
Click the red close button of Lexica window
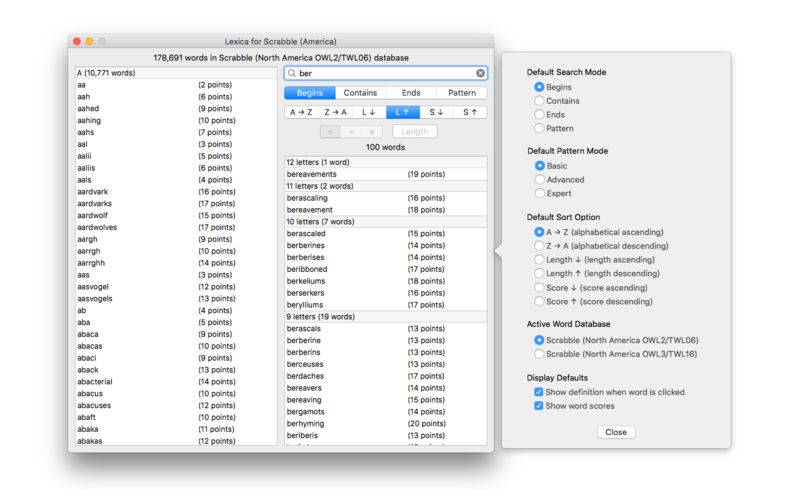(x=77, y=41)
